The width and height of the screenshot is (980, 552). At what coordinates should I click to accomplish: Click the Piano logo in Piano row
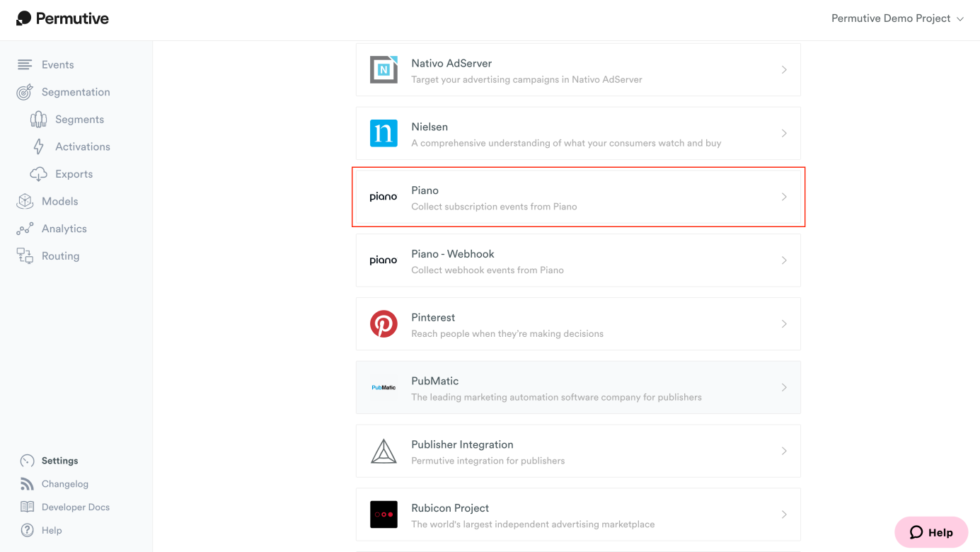click(384, 197)
